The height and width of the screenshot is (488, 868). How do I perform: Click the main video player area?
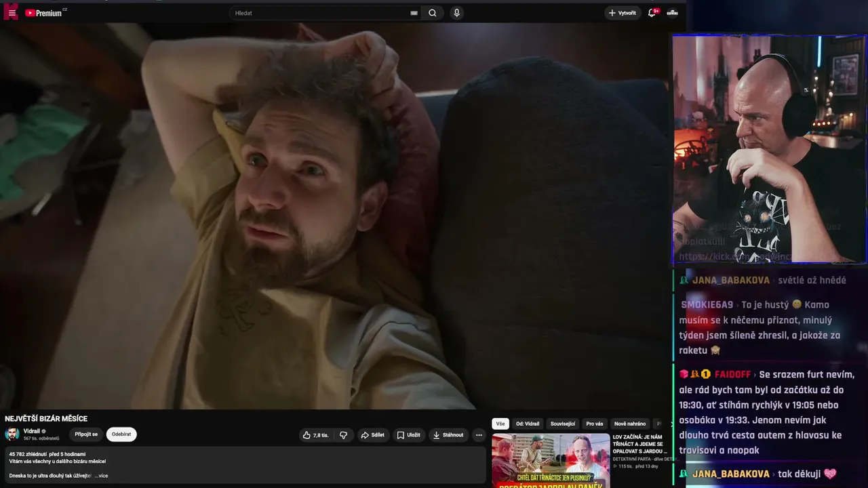coord(334,216)
